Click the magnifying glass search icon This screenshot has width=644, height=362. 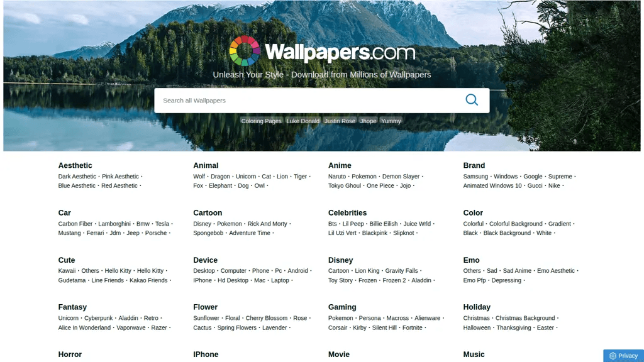472,100
